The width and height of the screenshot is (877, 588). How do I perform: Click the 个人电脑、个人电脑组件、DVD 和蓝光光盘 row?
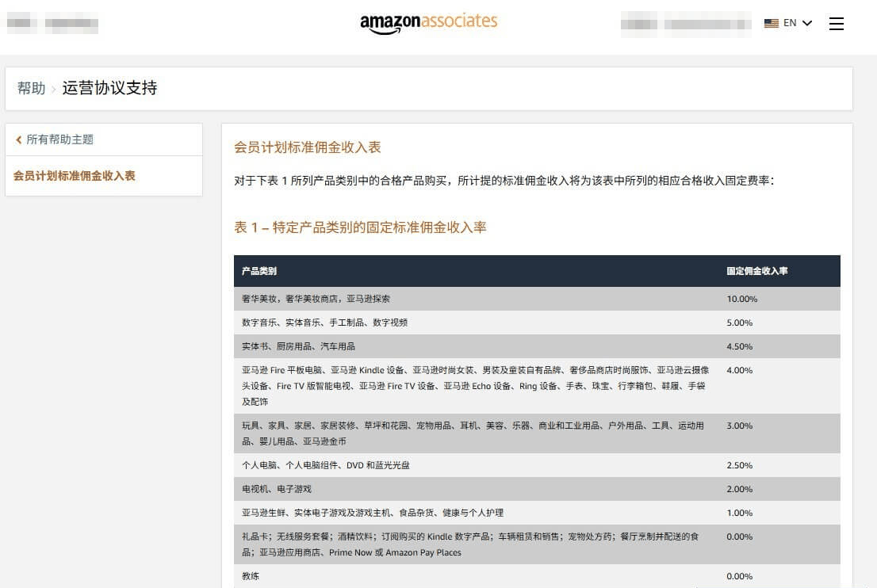[537, 465]
